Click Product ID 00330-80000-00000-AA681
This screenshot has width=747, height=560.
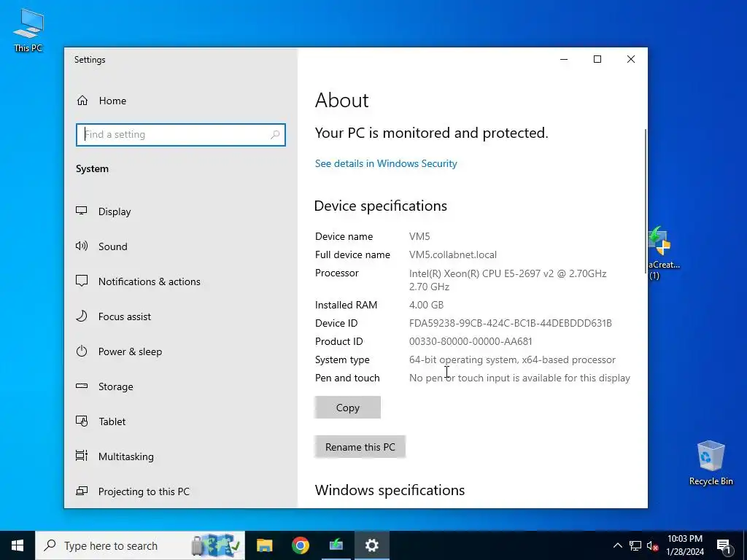pos(471,341)
